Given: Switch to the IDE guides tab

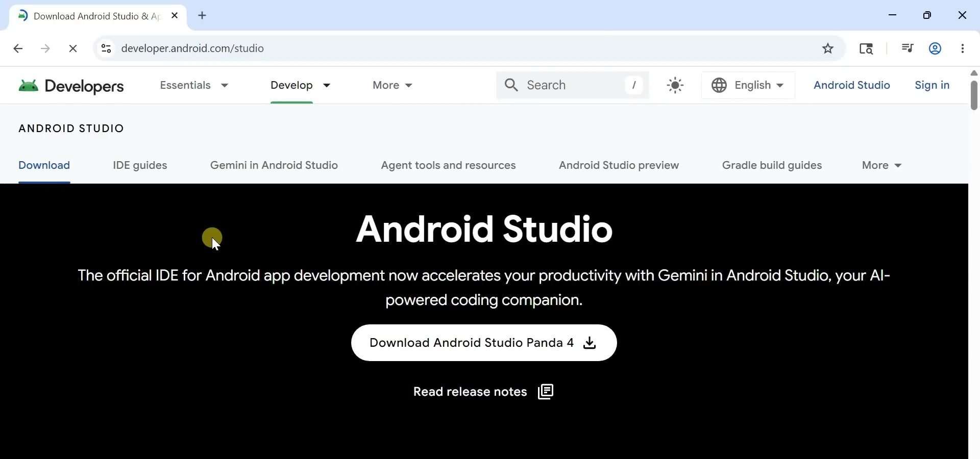Looking at the screenshot, I should click(x=140, y=166).
